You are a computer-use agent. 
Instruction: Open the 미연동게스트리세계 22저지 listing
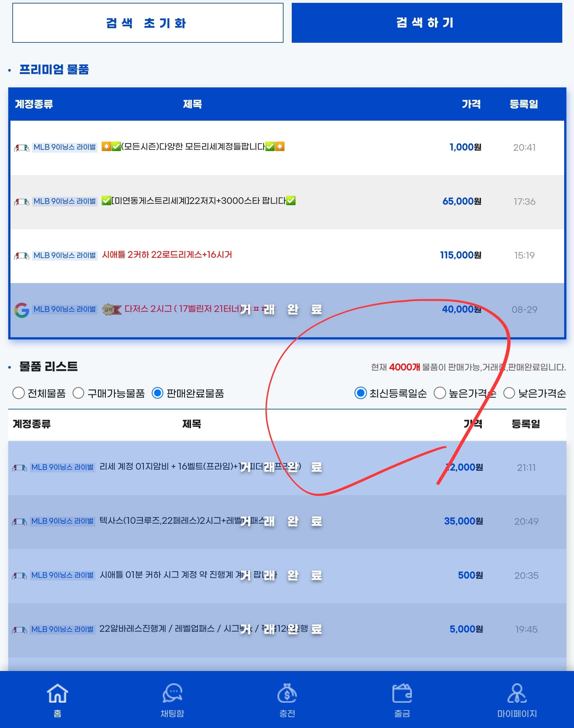198,201
